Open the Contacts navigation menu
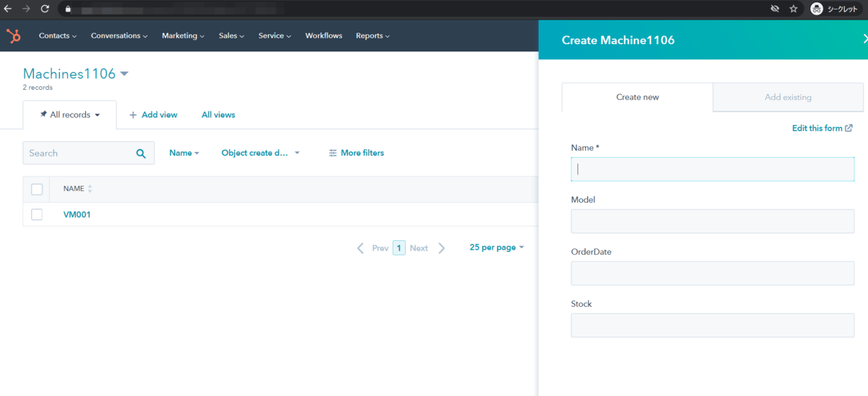868x396 pixels. pos(58,35)
